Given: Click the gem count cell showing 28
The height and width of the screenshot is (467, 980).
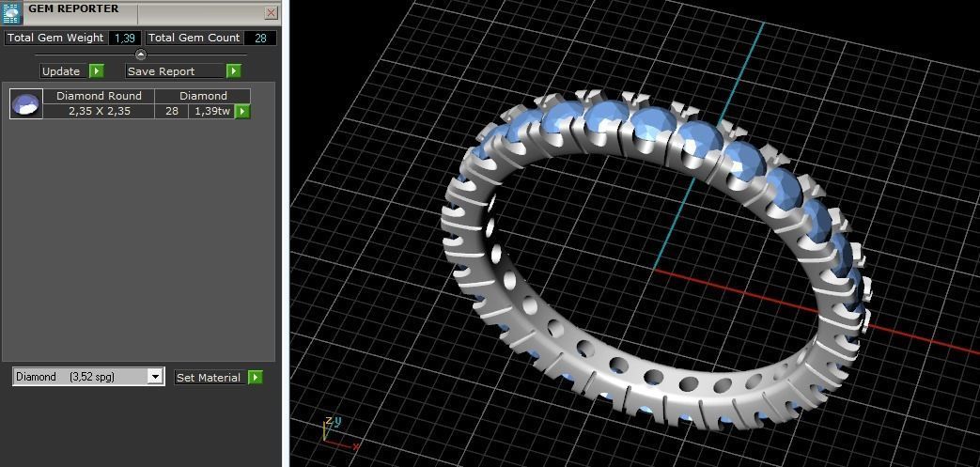Looking at the screenshot, I should tap(172, 111).
